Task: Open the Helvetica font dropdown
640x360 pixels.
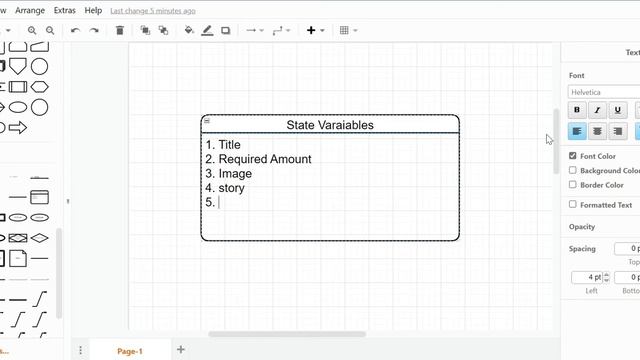Action: [x=604, y=92]
